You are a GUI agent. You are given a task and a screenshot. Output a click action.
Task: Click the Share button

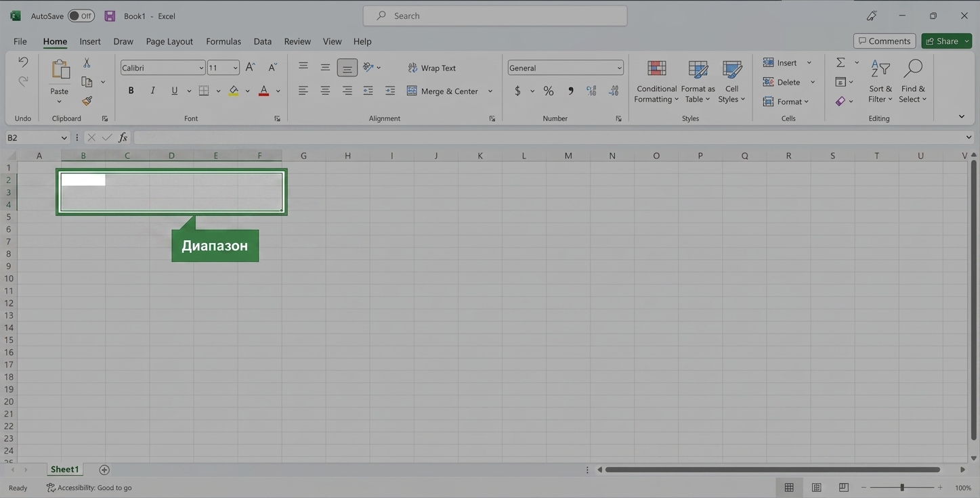click(941, 41)
